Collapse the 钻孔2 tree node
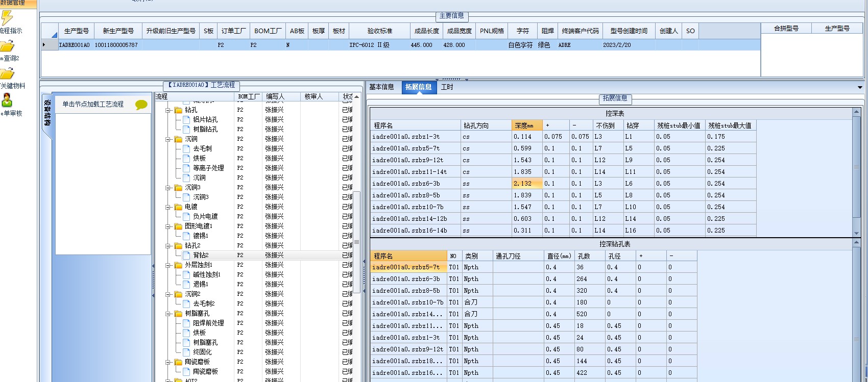This screenshot has height=382, width=868. 167,246
